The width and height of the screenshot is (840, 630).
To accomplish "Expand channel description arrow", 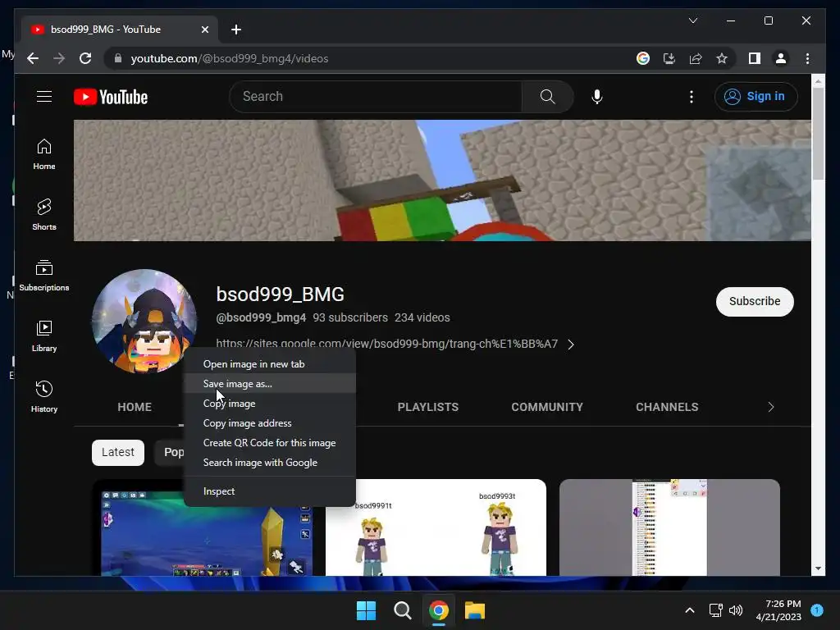I will coord(571,345).
